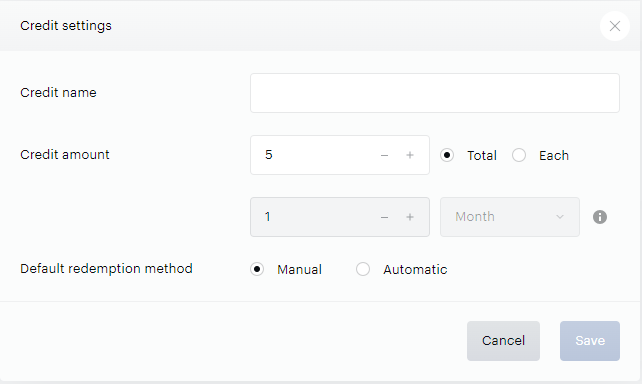Image resolution: width=642 pixels, height=384 pixels.
Task: Click the chevron arrow in Month dropdown
Action: pos(560,217)
